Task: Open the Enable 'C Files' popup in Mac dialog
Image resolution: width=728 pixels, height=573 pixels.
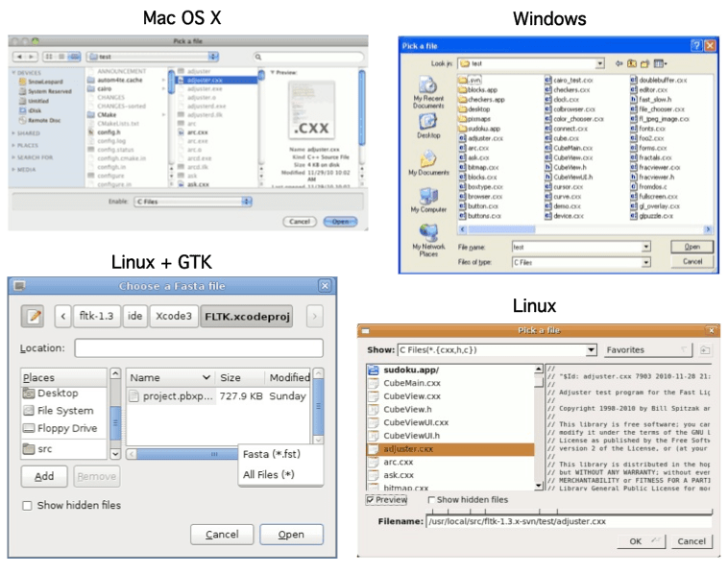Action: tap(193, 202)
